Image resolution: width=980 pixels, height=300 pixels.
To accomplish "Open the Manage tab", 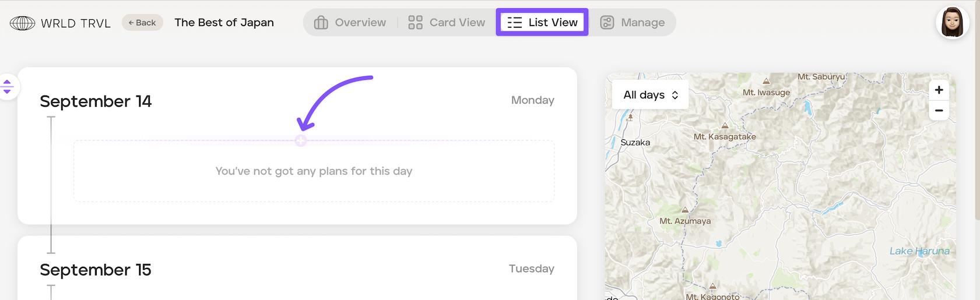I will [x=633, y=23].
